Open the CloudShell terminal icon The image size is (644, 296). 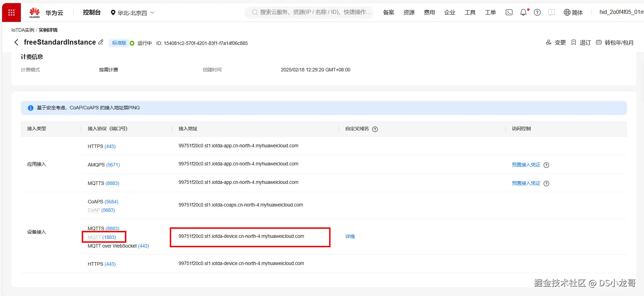click(x=509, y=13)
